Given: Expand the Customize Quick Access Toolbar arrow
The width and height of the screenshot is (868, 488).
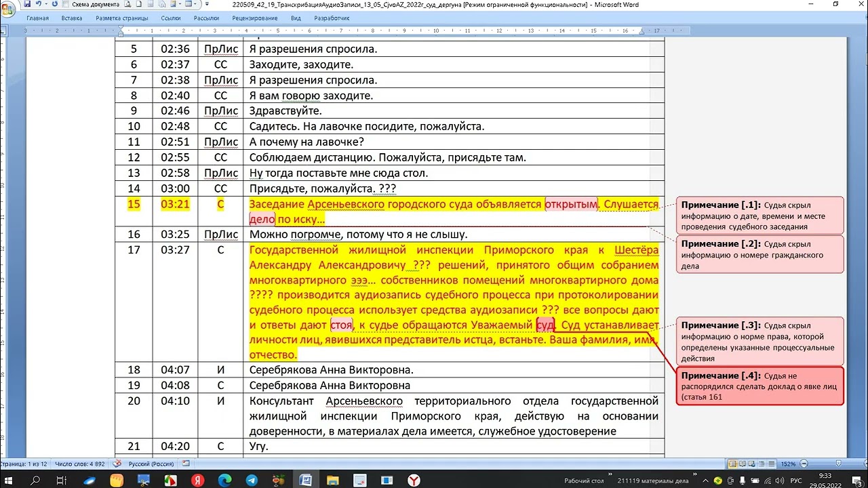Looking at the screenshot, I should point(207,4).
